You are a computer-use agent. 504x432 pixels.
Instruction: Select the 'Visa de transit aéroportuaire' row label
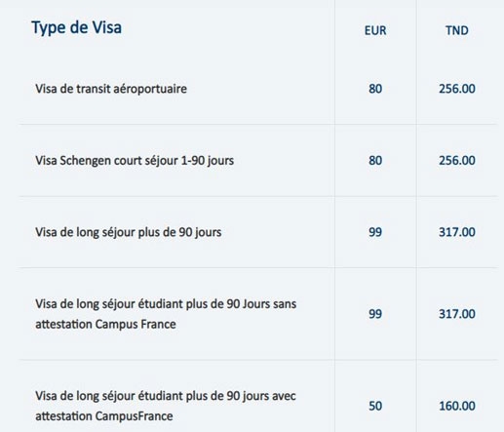pos(111,89)
